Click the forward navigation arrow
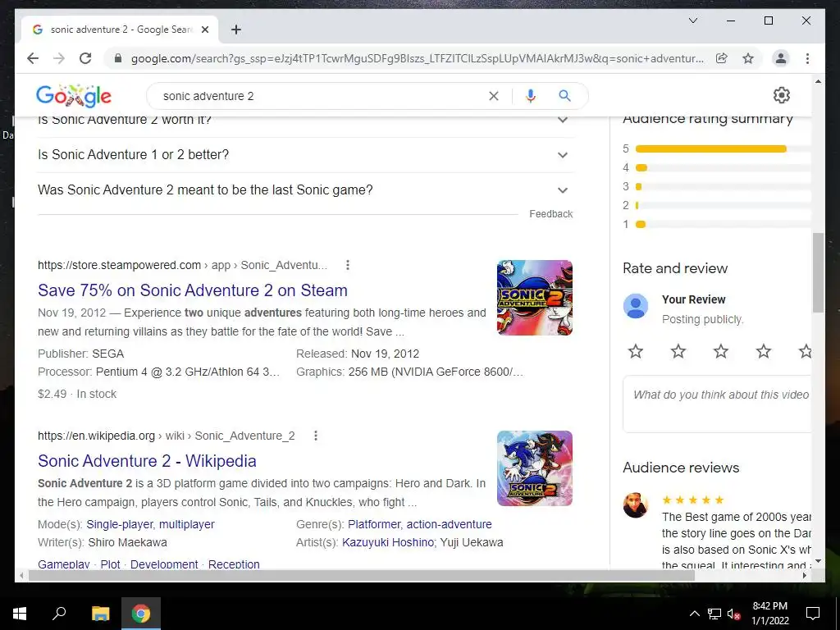 (x=59, y=58)
